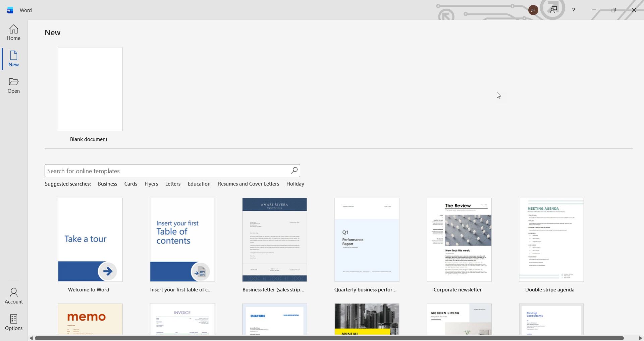Search suggested category Cards
The image size is (644, 341).
[131, 184]
